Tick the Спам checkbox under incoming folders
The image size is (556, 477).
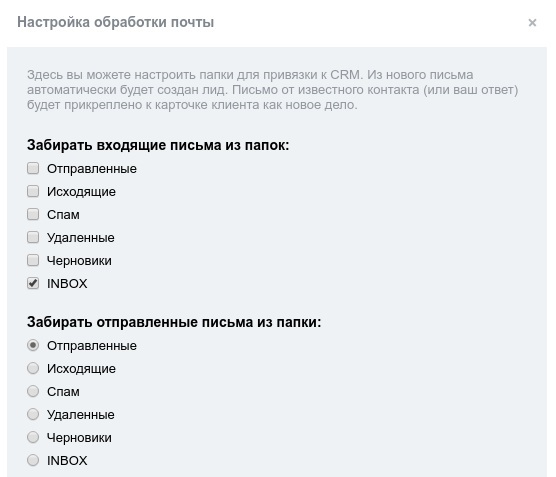click(x=33, y=214)
